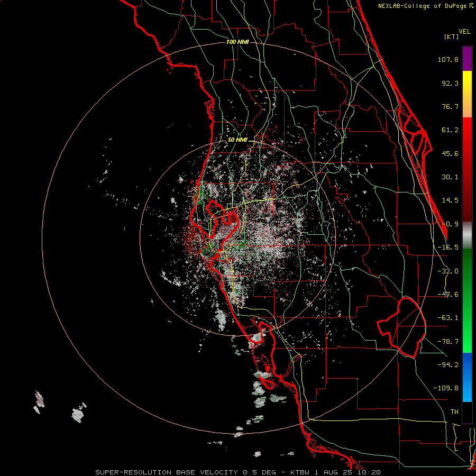Click the -94.2 velocity scale value
Screen dimensions: 476x476
tap(448, 364)
